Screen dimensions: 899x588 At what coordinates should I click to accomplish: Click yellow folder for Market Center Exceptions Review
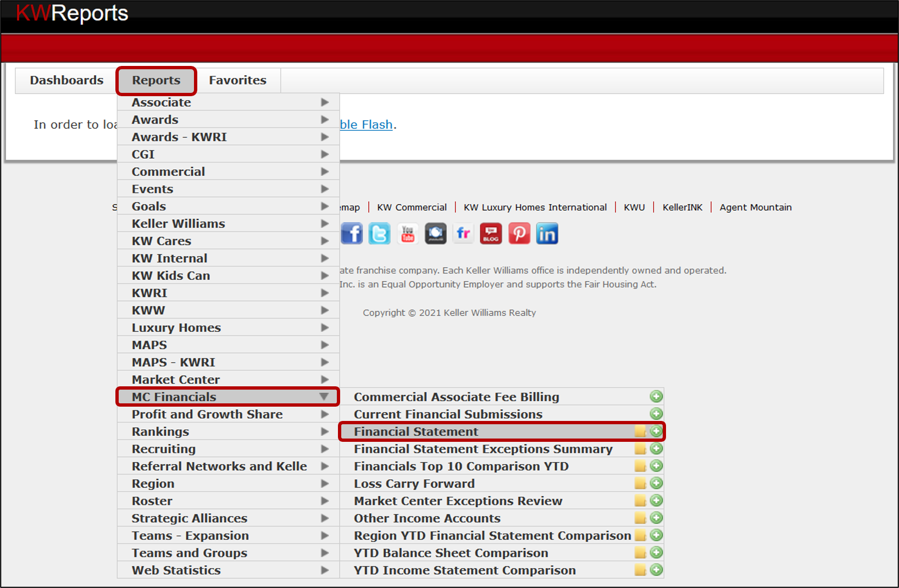[640, 501]
